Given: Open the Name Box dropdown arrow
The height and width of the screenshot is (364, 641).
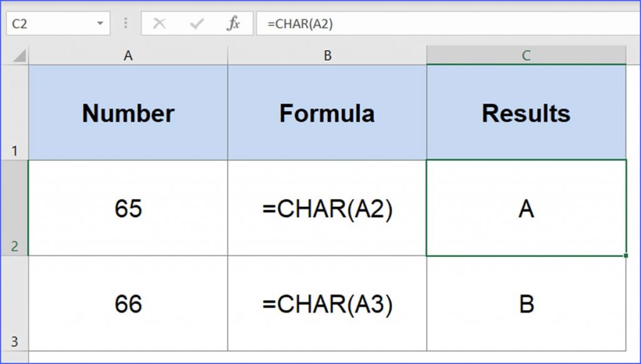Looking at the screenshot, I should click(101, 23).
